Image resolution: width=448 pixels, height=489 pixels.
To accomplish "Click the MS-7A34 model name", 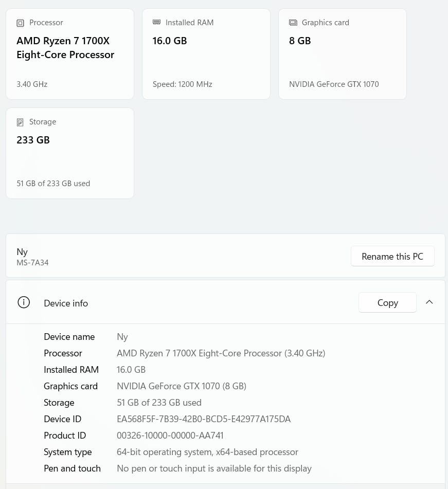I will click(32, 263).
